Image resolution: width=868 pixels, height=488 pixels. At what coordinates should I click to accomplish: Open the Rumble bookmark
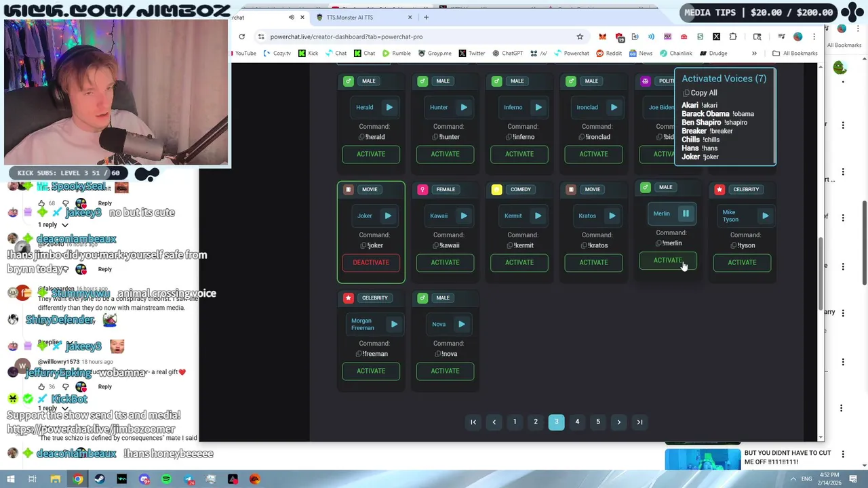click(x=397, y=54)
